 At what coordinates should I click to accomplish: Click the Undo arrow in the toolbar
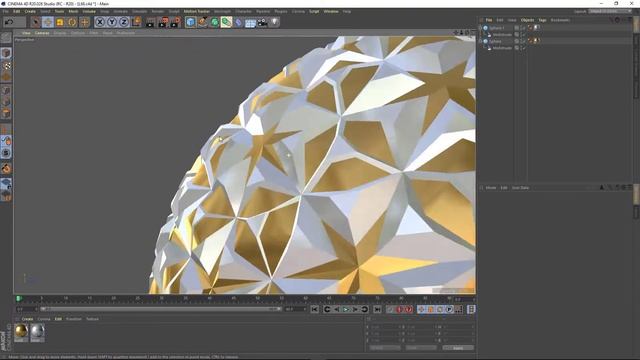pyautogui.click(x=9, y=22)
